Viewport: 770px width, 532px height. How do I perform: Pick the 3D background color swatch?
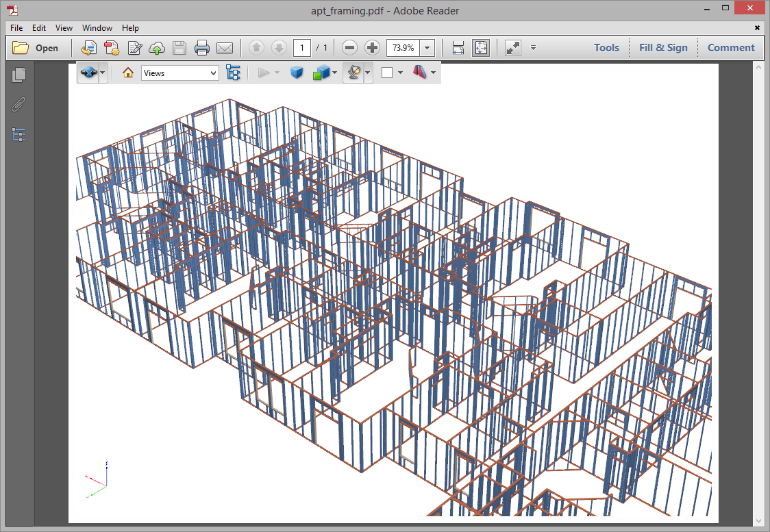pos(387,73)
